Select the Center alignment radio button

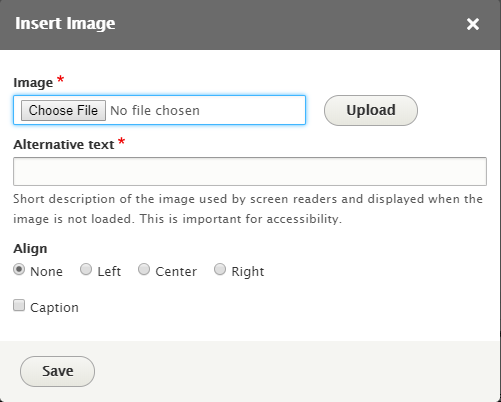pos(144,269)
